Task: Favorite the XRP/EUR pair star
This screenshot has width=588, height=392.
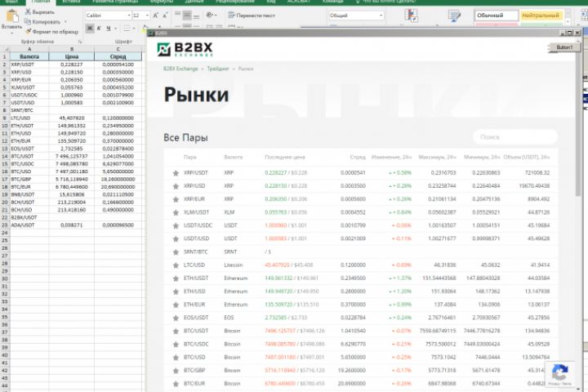Action: tap(176, 199)
